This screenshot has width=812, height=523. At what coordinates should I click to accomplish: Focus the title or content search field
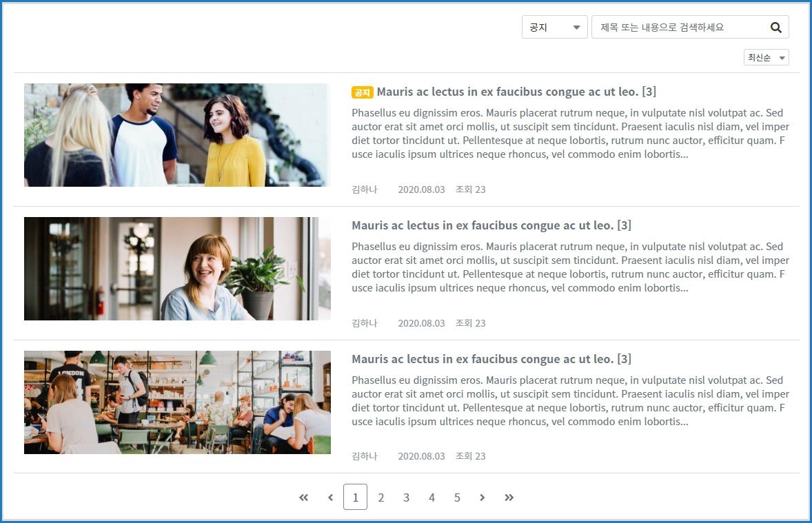(x=679, y=28)
